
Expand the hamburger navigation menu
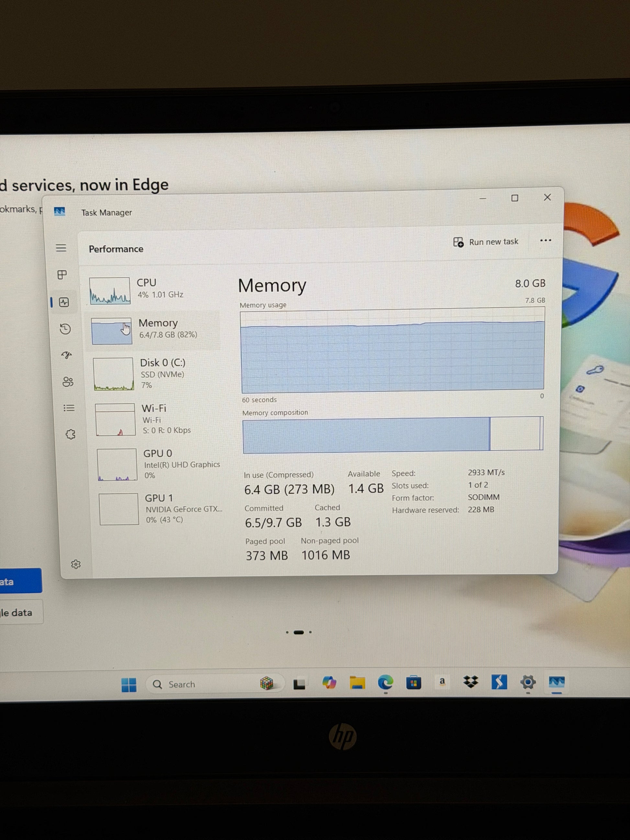pos(61,248)
